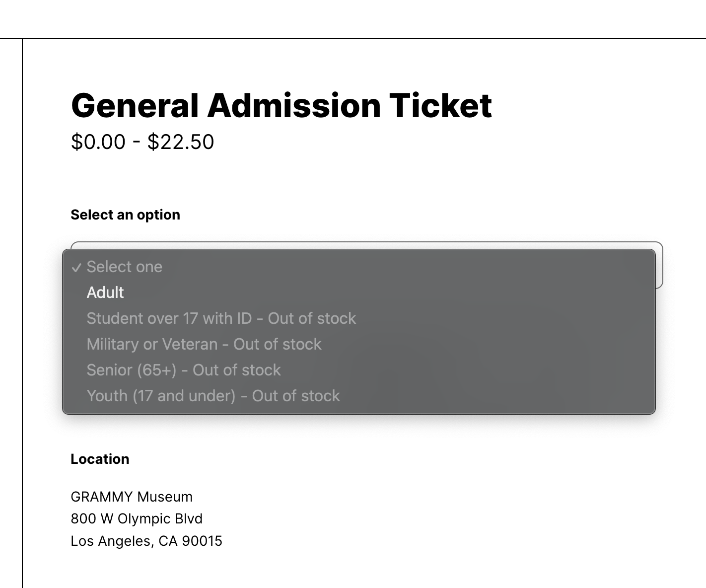Click the price range '$0.00 - $22.50'
Viewport: 706px width, 588px height.
click(142, 142)
